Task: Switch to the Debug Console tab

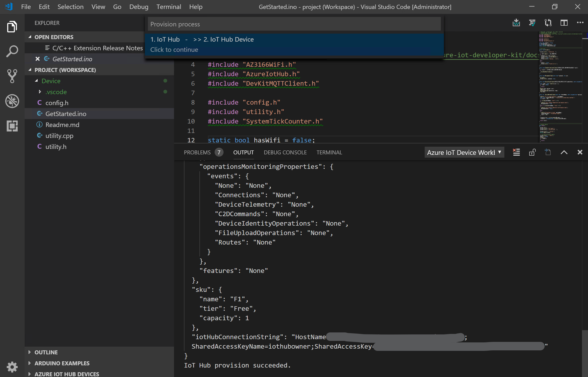Action: [285, 152]
